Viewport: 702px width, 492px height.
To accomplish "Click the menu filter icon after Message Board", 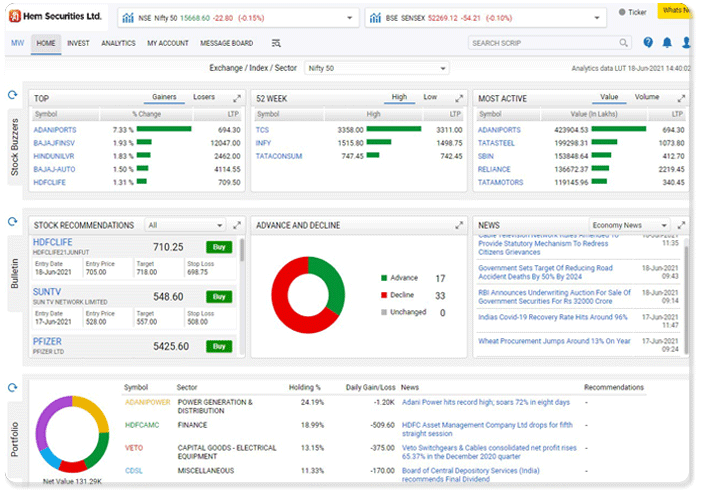I will point(276,43).
